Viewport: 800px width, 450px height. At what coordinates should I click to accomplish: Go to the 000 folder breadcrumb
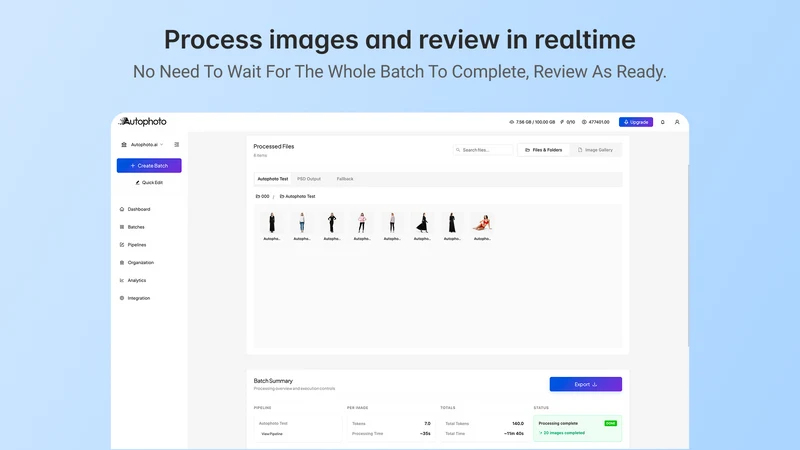point(262,196)
